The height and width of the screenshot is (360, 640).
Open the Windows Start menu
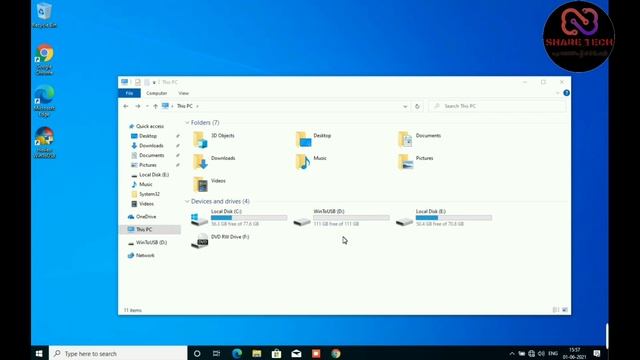point(39,353)
